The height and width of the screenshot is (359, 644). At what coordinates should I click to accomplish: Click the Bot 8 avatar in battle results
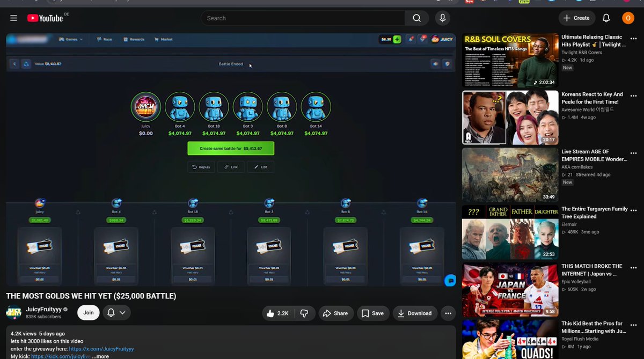282,107
